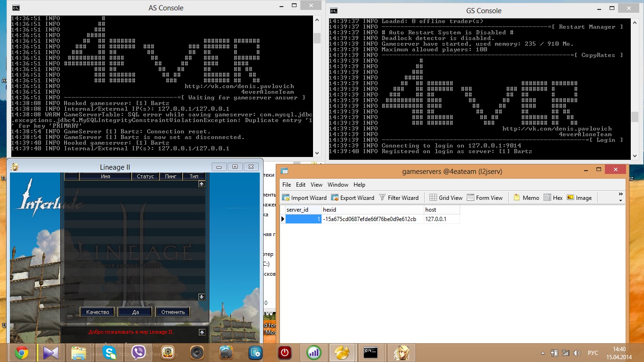
Task: Click the round speaker app icon on taskbar
Action: click(197, 353)
